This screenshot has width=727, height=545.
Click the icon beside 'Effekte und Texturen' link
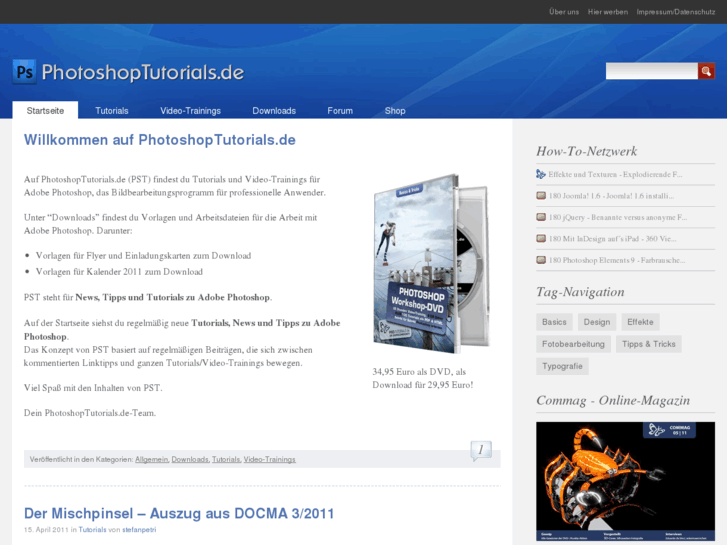pyautogui.click(x=541, y=174)
